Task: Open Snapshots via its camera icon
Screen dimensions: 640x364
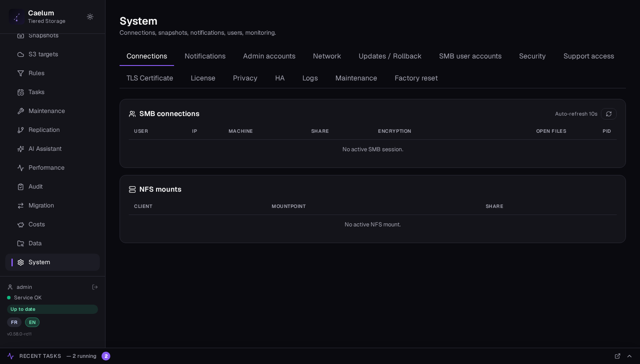Action: [21, 36]
